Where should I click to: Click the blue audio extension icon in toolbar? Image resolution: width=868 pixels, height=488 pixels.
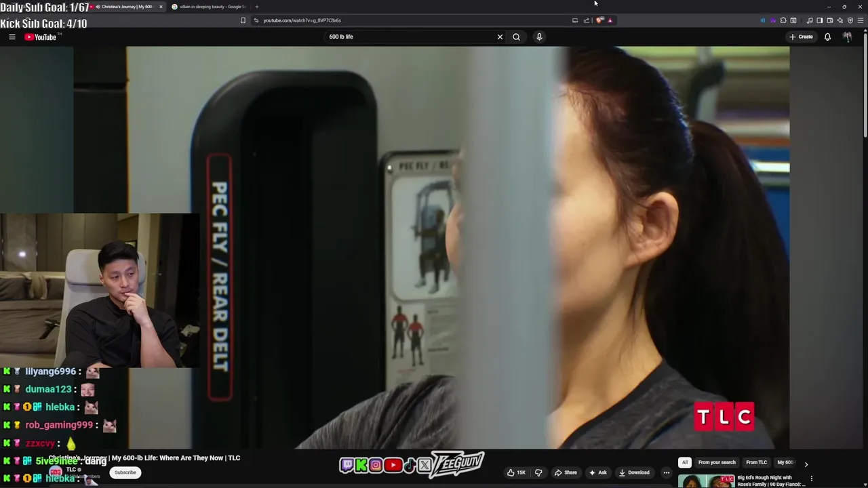click(x=763, y=20)
